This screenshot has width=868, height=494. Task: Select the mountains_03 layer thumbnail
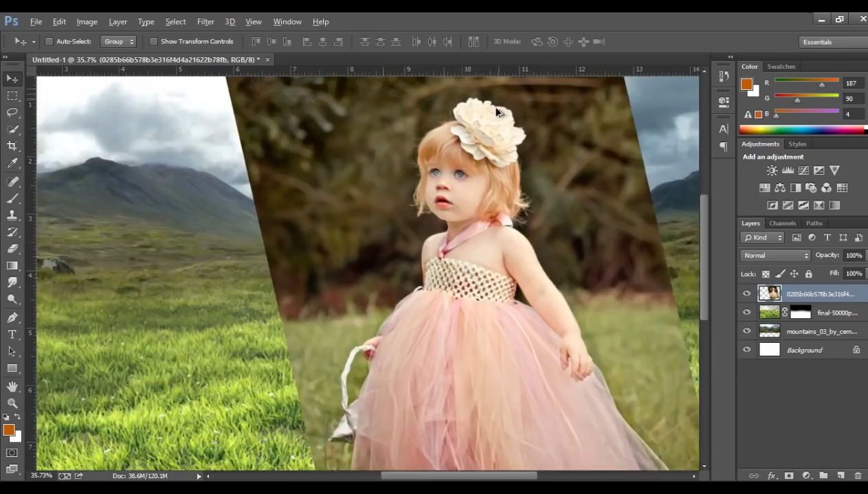pos(769,331)
